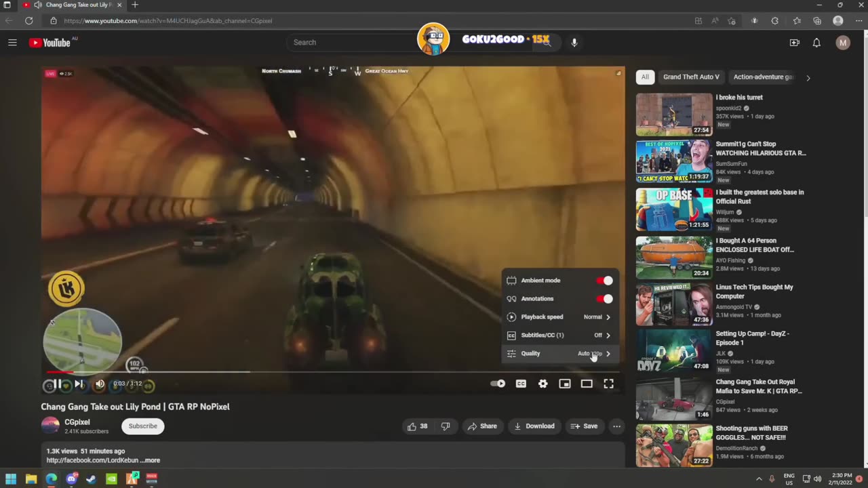Click the browser address bar URL
868x488 pixels.
pos(168,21)
